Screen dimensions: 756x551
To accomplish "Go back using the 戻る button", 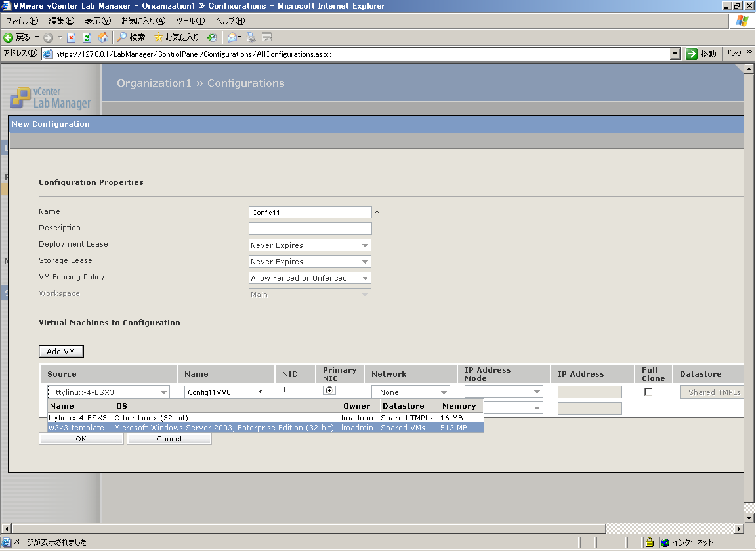I will coord(16,37).
